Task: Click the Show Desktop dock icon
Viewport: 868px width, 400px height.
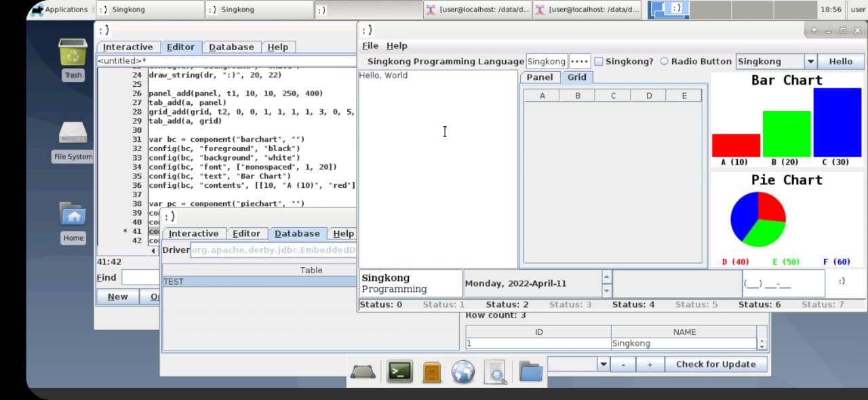Action: coord(363,372)
